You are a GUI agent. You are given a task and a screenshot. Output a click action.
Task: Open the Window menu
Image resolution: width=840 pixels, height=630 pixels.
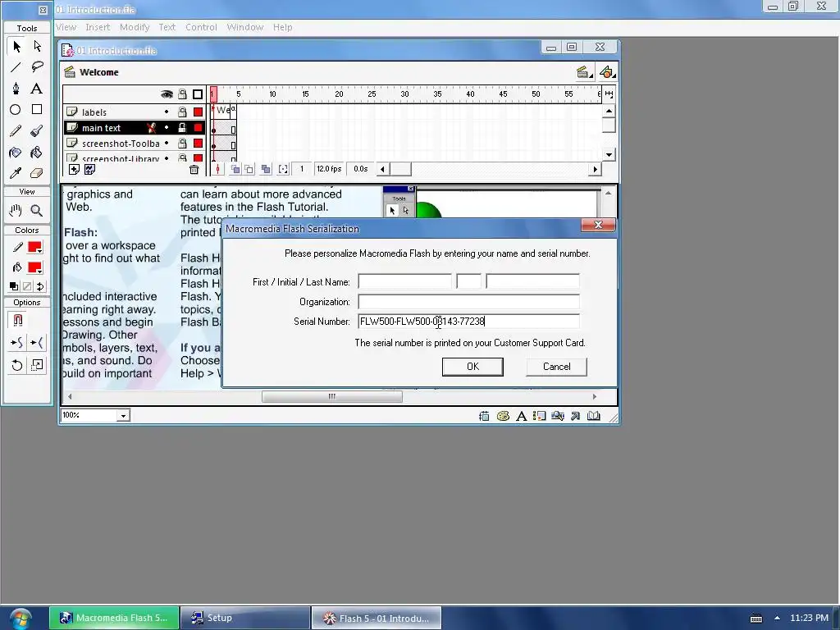pyautogui.click(x=244, y=27)
